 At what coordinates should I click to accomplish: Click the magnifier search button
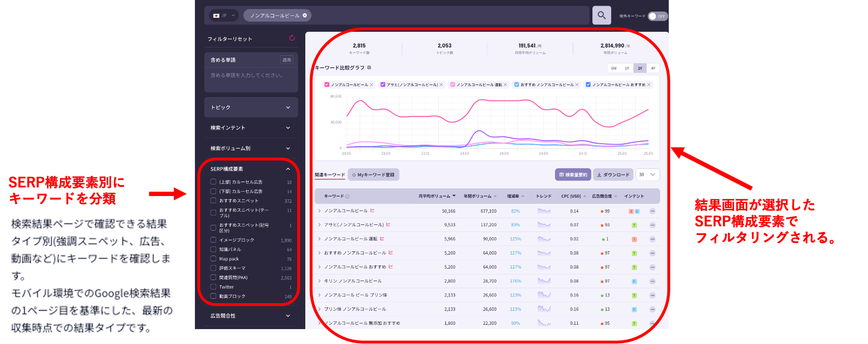pos(601,15)
